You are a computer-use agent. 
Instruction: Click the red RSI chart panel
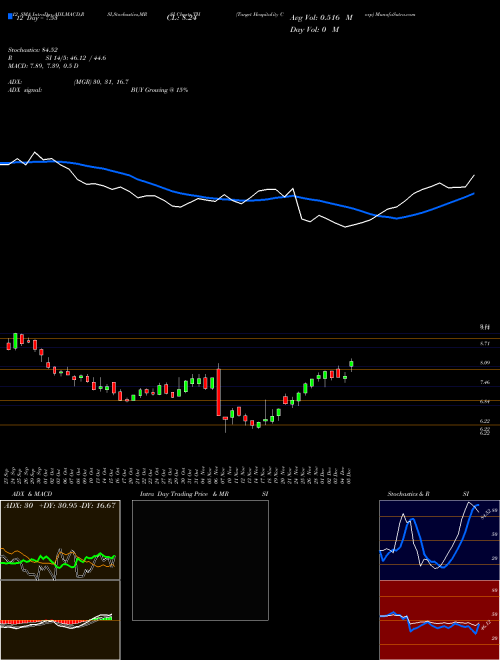(x=439, y=620)
